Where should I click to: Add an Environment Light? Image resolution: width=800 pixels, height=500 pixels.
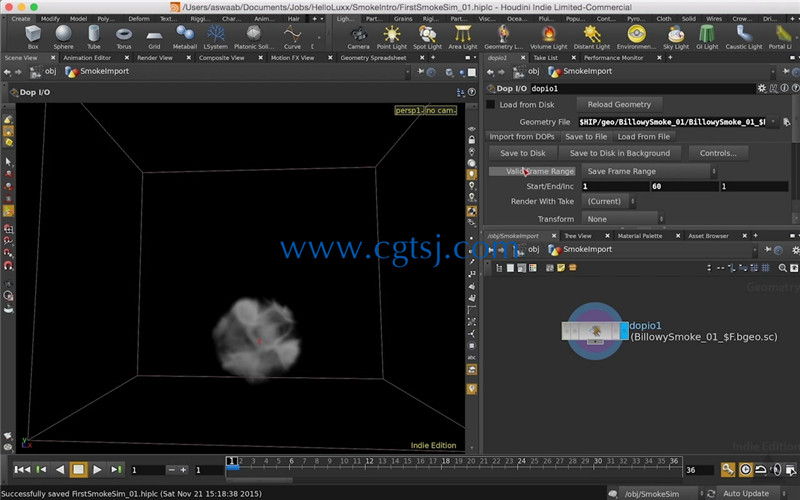(636, 37)
